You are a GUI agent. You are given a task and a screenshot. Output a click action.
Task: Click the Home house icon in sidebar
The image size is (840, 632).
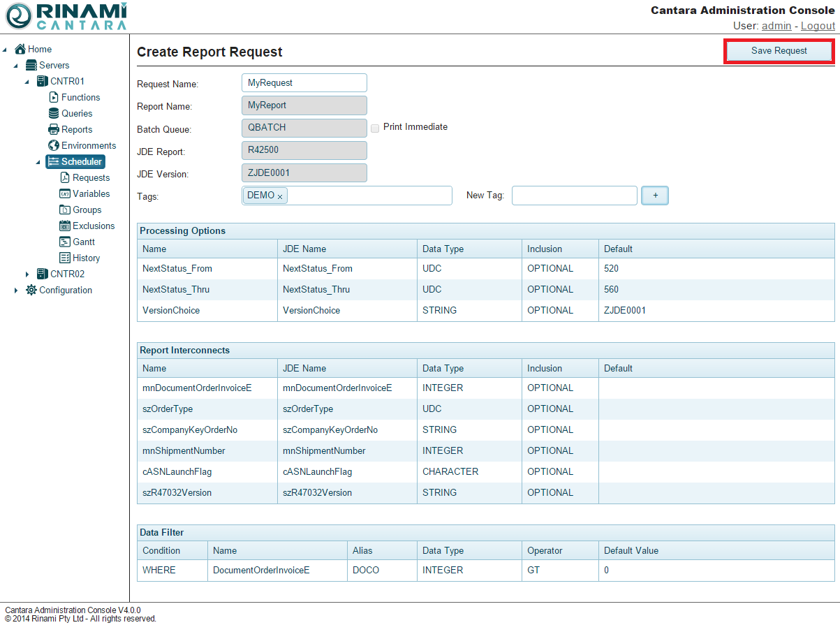[x=20, y=49]
